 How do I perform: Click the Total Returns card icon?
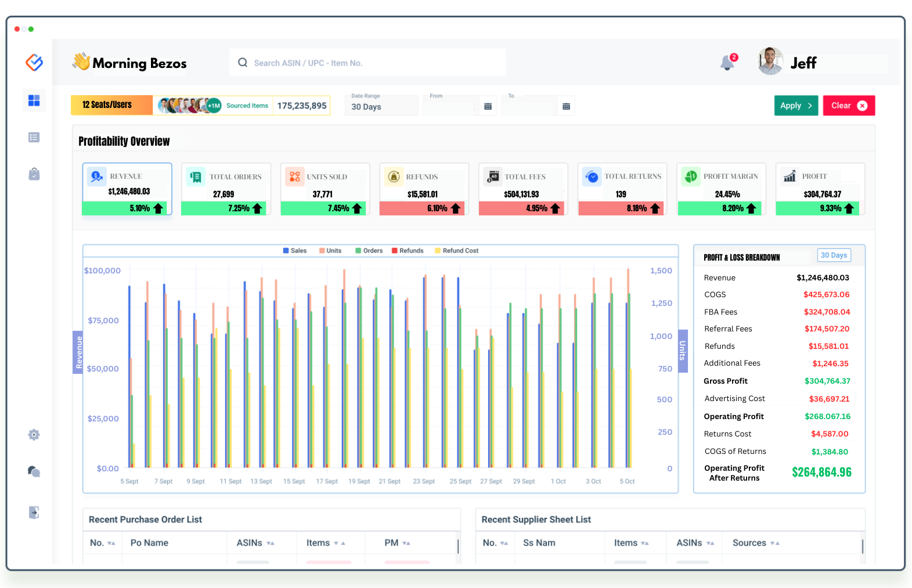click(592, 176)
